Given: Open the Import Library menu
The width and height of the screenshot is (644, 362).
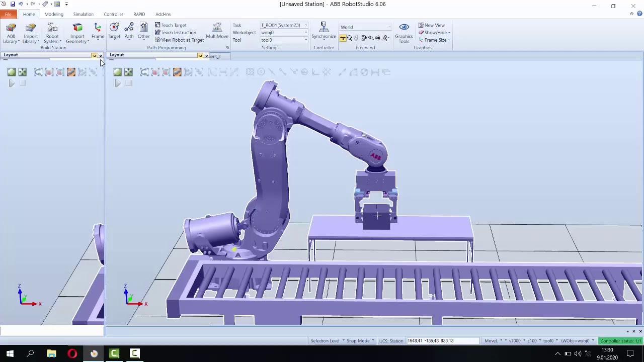Looking at the screenshot, I should (x=31, y=34).
